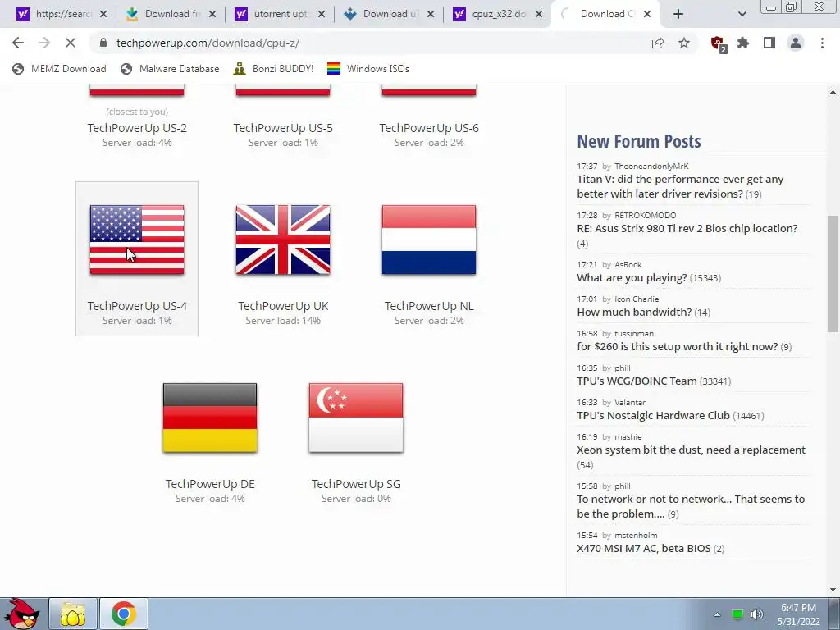Open the Malware Database bookmark
Image resolution: width=840 pixels, height=630 pixels.
(x=170, y=69)
